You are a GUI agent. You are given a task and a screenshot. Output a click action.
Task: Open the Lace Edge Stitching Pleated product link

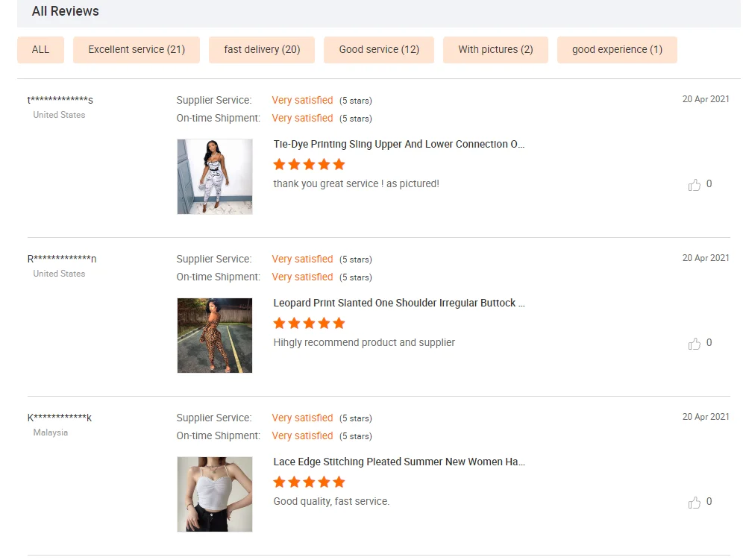point(398,462)
